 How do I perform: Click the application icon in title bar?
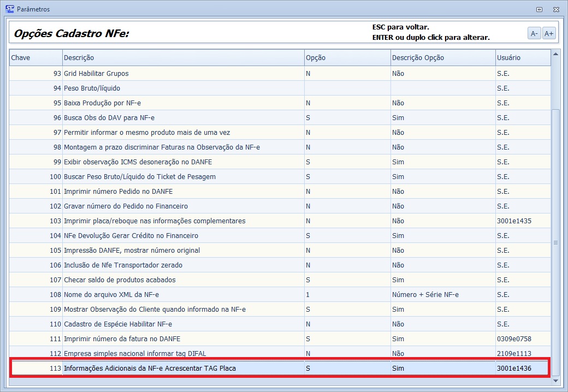point(9,9)
